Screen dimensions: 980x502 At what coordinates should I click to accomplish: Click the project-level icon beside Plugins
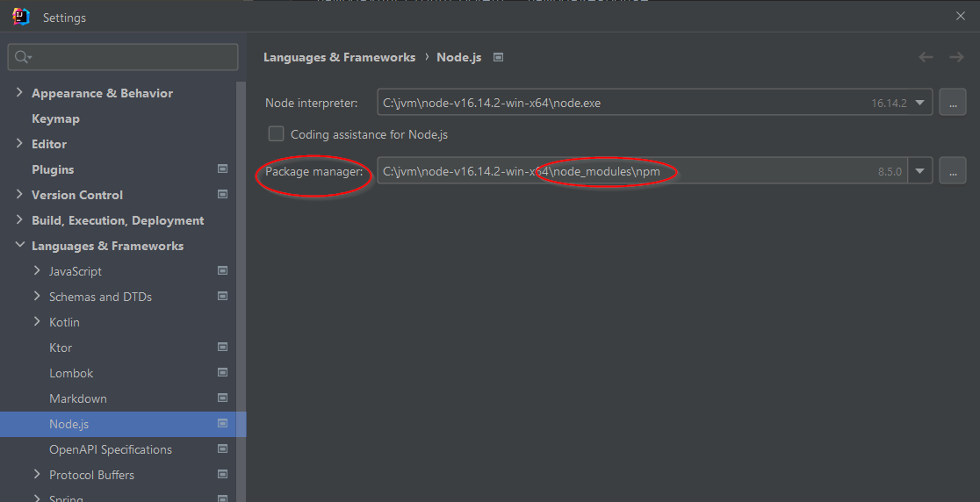(x=222, y=169)
